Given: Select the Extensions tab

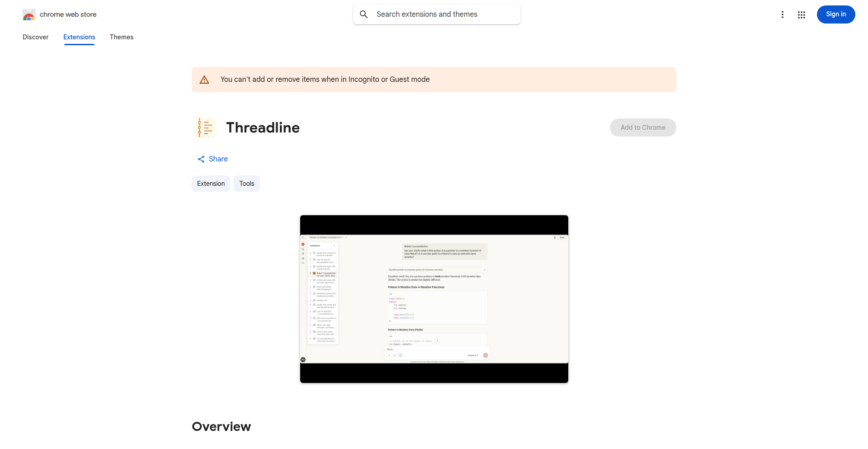Looking at the screenshot, I should [x=79, y=37].
